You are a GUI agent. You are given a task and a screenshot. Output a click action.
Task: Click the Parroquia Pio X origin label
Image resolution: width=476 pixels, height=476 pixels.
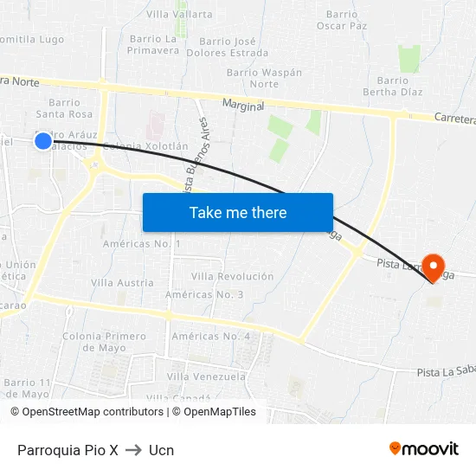[68, 450]
